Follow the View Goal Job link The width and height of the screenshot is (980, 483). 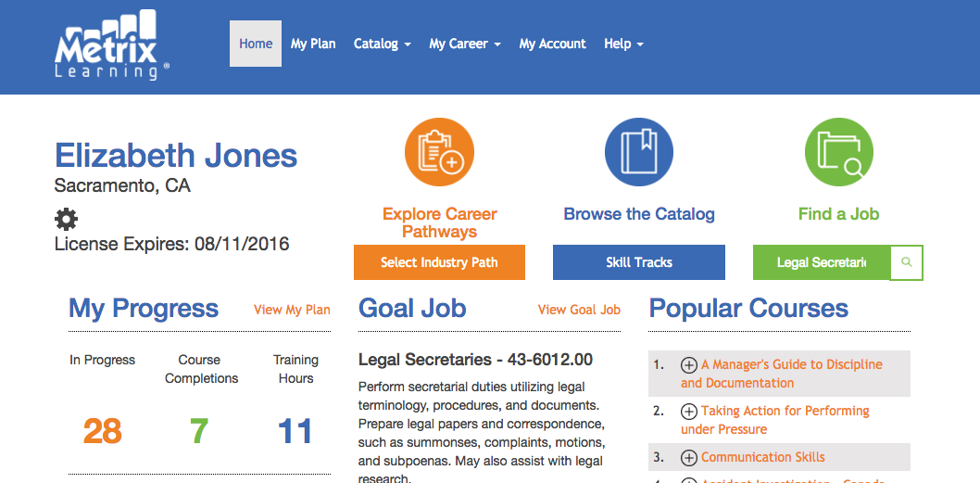(x=579, y=310)
